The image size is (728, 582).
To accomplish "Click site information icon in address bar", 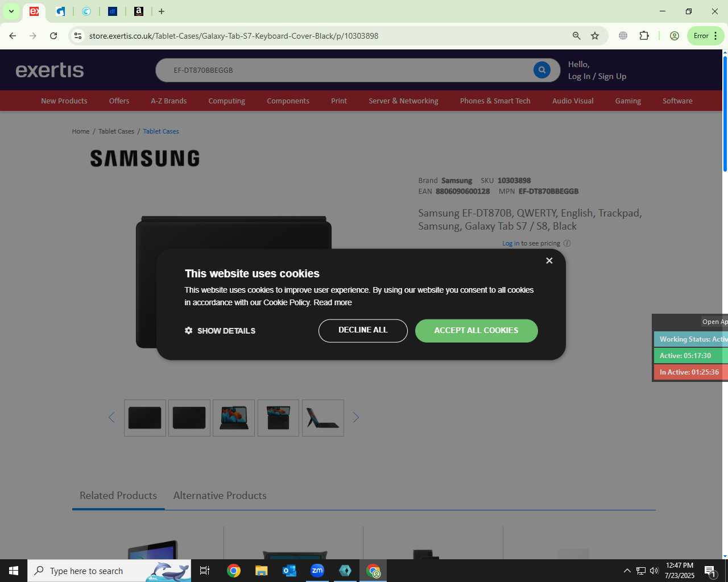I will click(78, 36).
